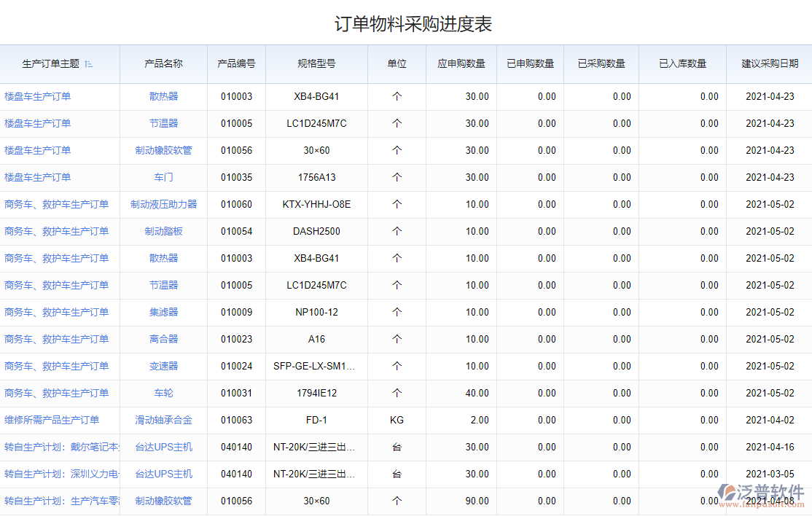Click the 2021-04-02 suggested purchase date cell

pos(769,420)
